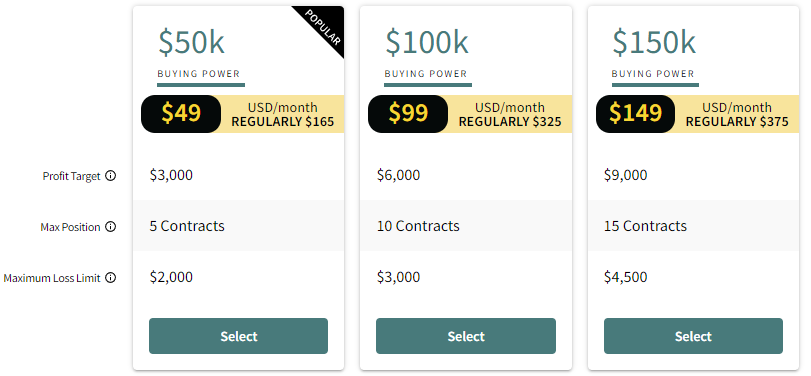The height and width of the screenshot is (376, 811).
Task: Click the REGULARLY $375 price banner
Action: tap(737, 122)
